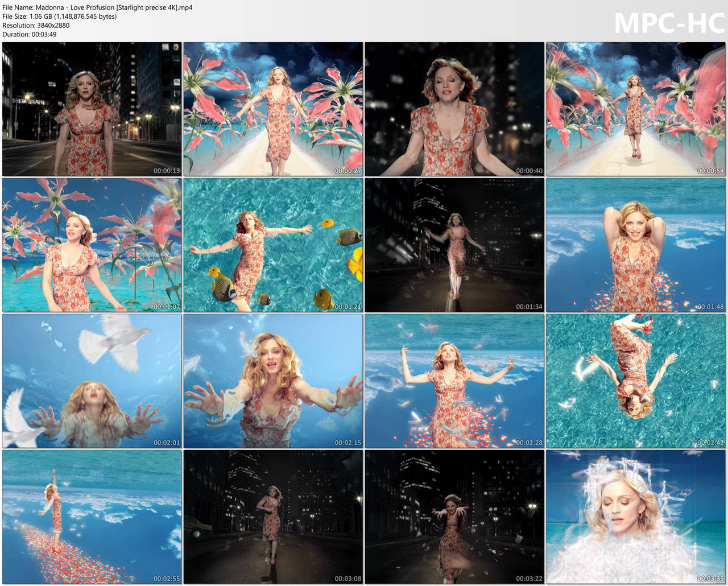The height and width of the screenshot is (586, 728).
Task: Open the thumbnail stamped 00:03:08
Action: click(273, 517)
